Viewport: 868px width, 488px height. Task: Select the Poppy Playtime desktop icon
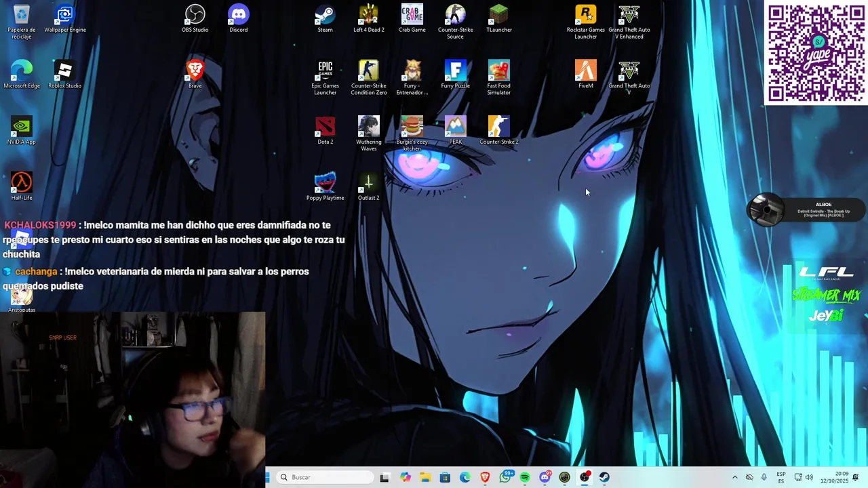click(325, 186)
